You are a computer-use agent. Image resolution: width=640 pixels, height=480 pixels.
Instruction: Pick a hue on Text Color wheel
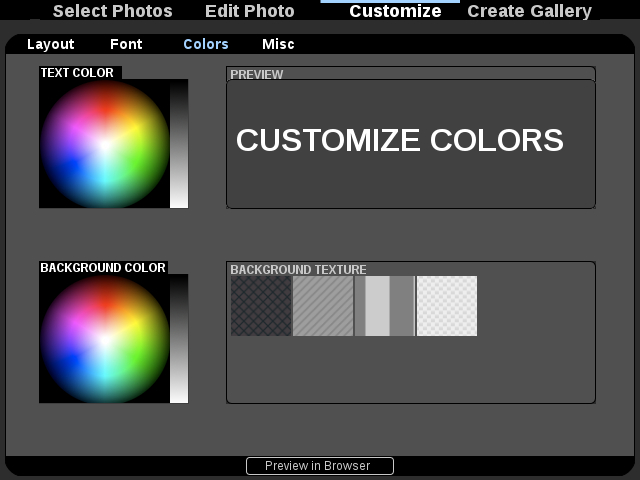pos(105,144)
